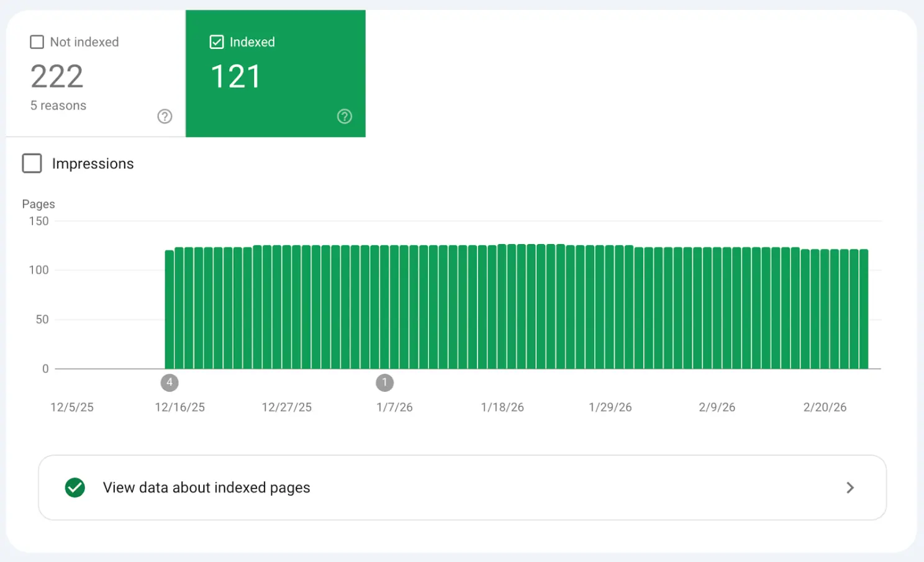Enable the Not indexed checkbox
The height and width of the screenshot is (562, 924).
pos(37,42)
